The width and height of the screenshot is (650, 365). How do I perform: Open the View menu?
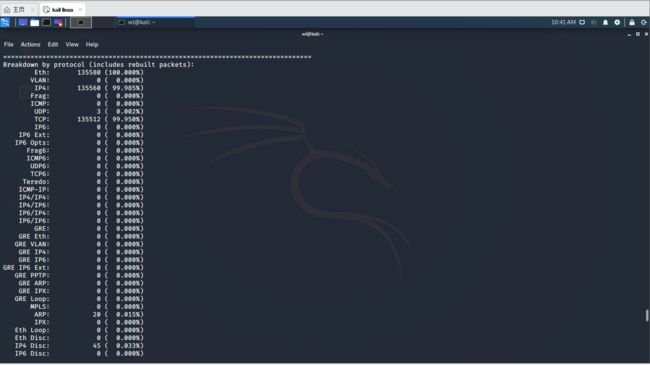click(72, 44)
